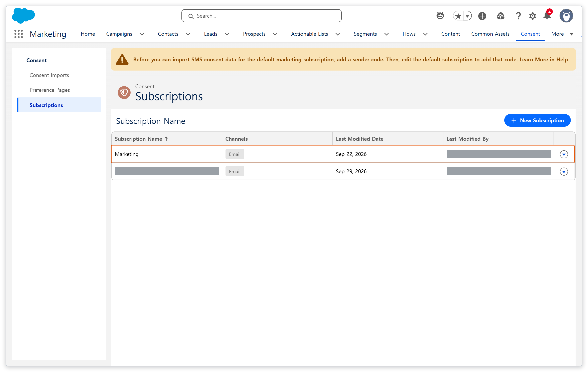Open row actions for Sep 29, 2026 subscription

(x=564, y=172)
